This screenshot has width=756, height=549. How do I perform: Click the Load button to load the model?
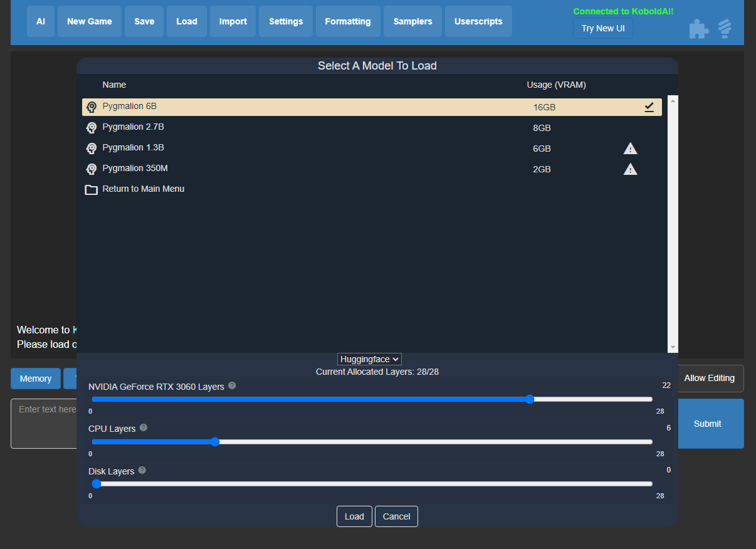coord(354,516)
